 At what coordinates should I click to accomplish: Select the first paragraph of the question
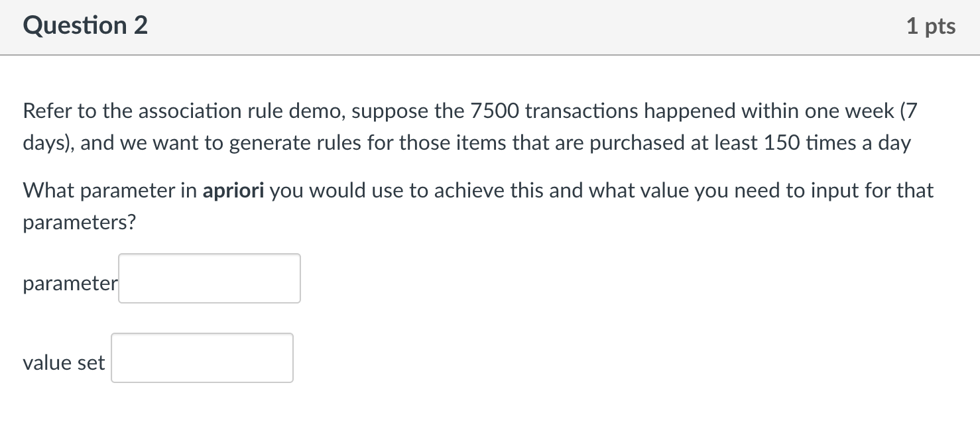pyautogui.click(x=464, y=126)
